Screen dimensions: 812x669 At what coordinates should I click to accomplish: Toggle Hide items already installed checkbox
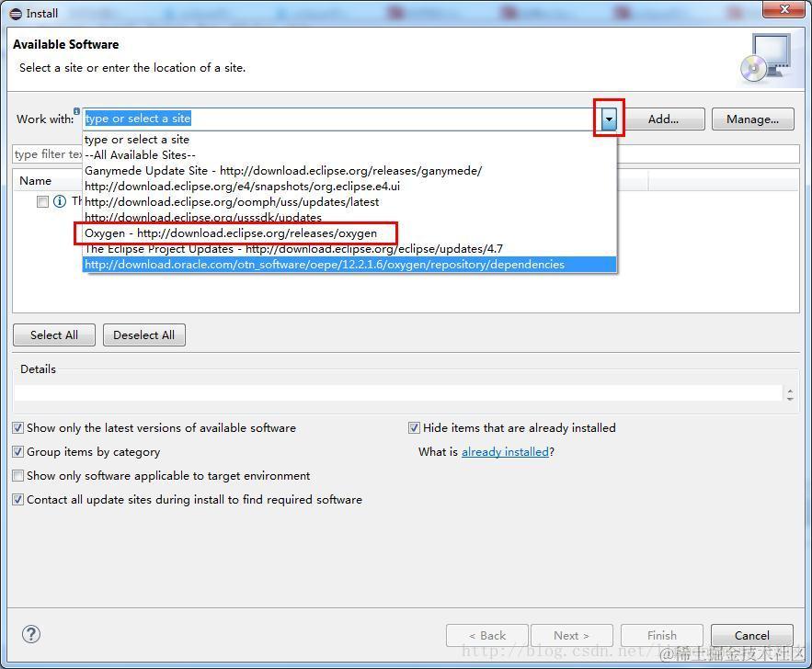[x=414, y=428]
